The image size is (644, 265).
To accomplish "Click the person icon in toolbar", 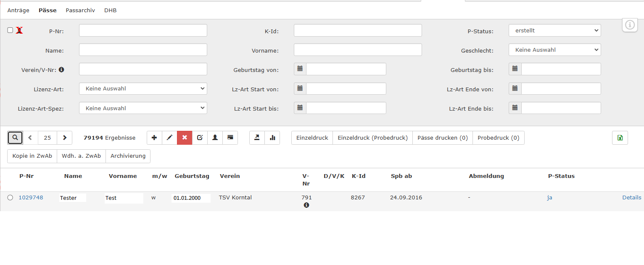I will pos(215,138).
